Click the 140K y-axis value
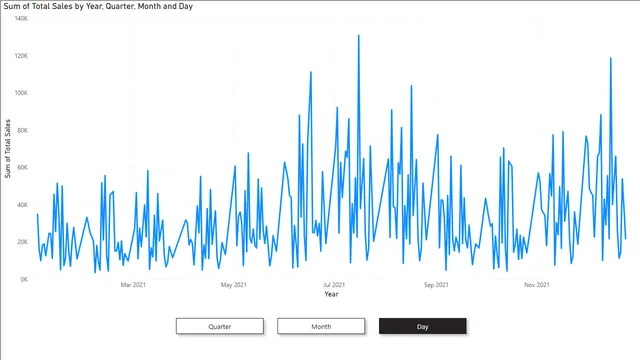The width and height of the screenshot is (640, 360). (x=21, y=18)
